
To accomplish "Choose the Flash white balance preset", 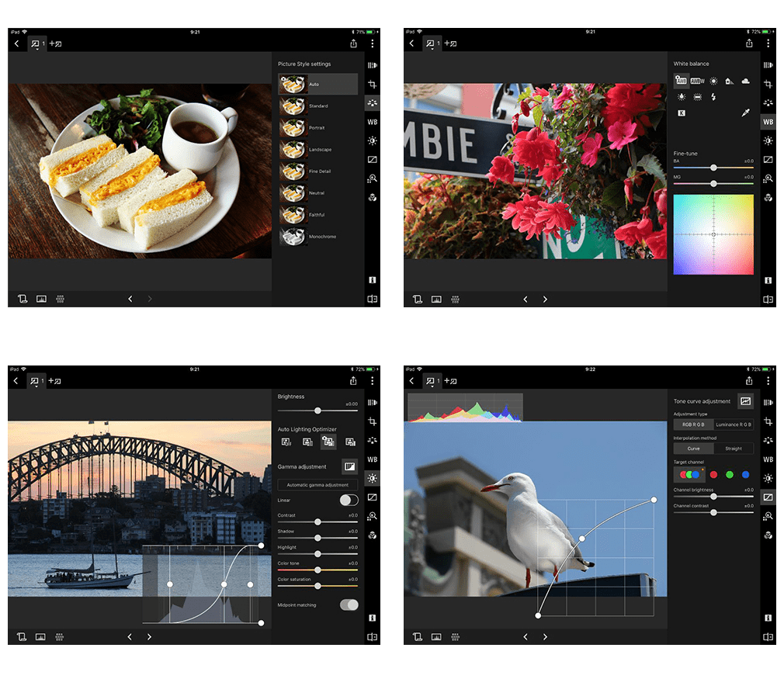I will coord(713,97).
